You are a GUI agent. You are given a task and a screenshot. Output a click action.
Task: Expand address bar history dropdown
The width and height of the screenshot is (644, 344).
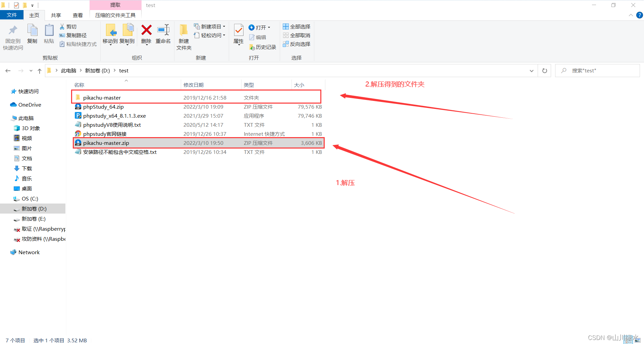coord(532,71)
